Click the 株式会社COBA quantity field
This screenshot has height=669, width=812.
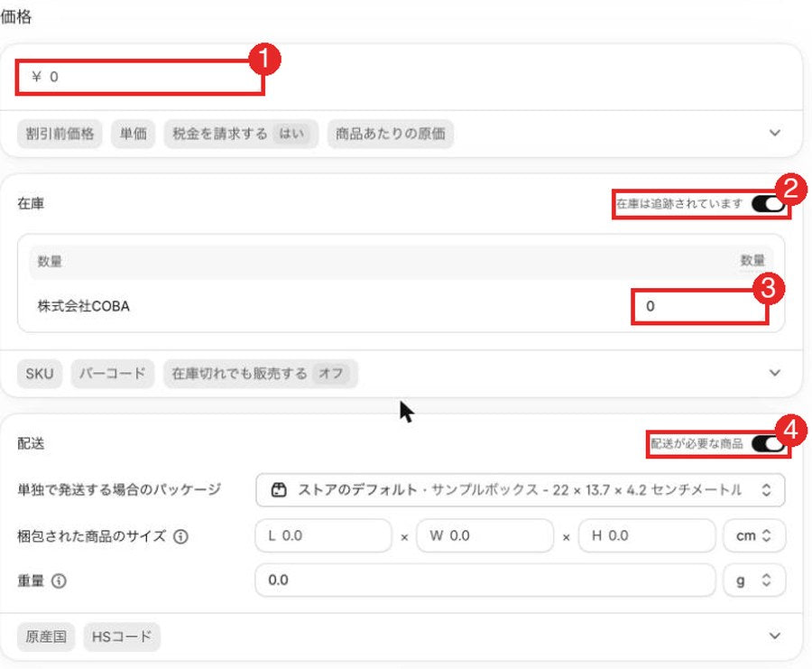click(x=699, y=306)
